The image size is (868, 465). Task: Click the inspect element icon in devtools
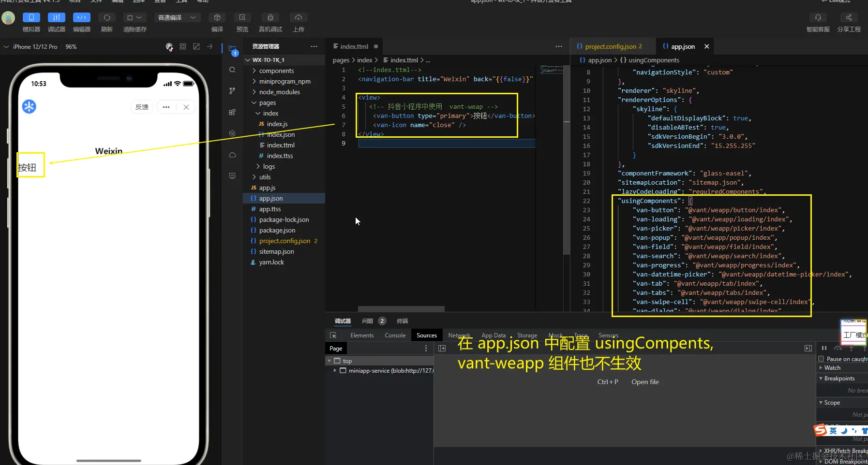(x=333, y=335)
